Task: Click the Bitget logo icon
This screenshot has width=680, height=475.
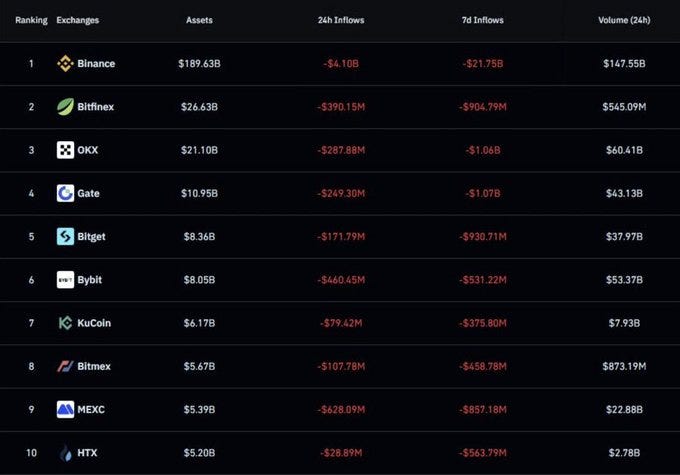Action: point(65,236)
